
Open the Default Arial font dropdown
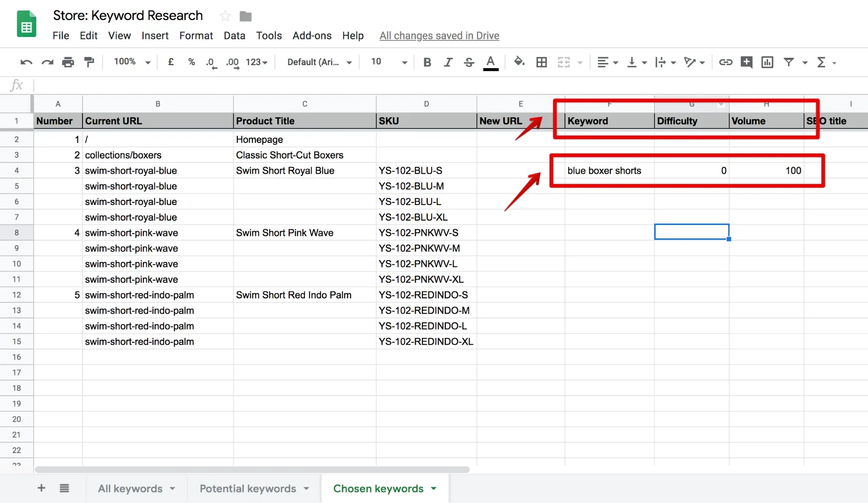click(x=319, y=62)
